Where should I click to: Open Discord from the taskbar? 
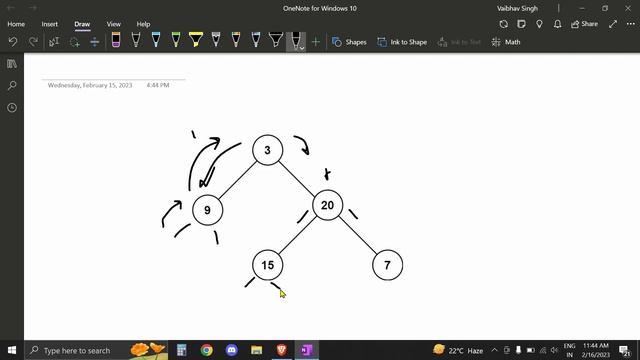[231, 350]
